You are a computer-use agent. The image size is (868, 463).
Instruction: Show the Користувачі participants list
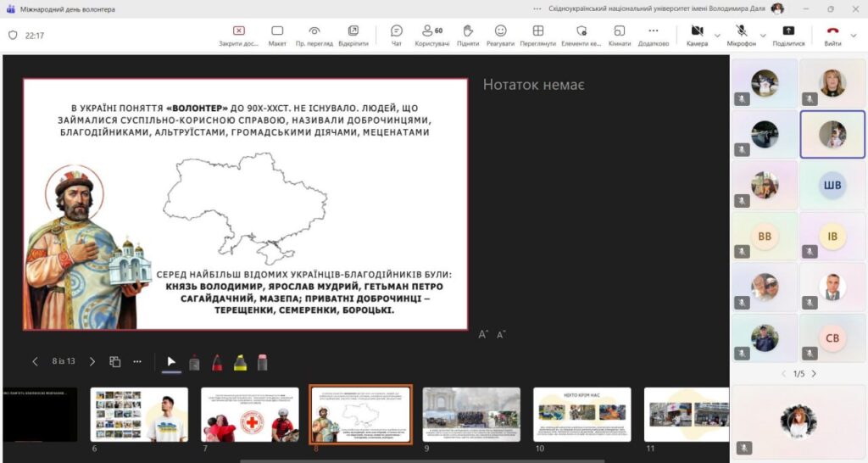(432, 35)
